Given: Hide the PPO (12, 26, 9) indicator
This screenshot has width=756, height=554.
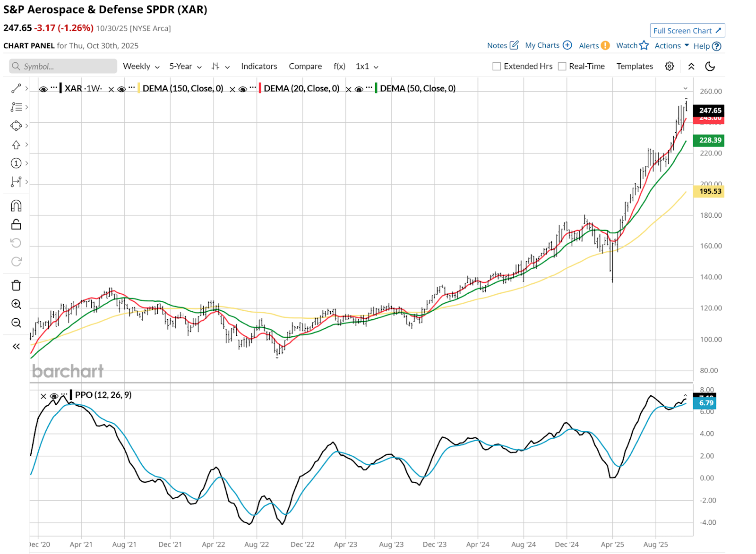Looking at the screenshot, I should (x=54, y=396).
